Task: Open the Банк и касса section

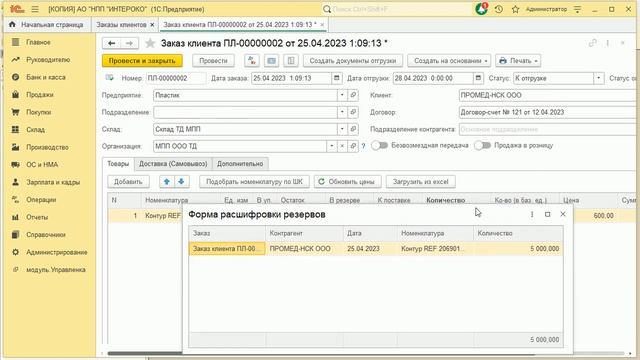Action: point(46,77)
